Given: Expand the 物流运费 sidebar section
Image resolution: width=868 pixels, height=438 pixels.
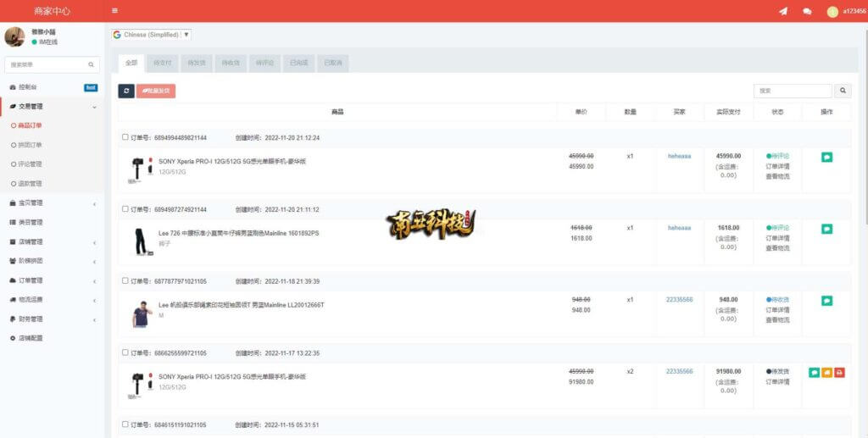Looking at the screenshot, I should click(52, 300).
